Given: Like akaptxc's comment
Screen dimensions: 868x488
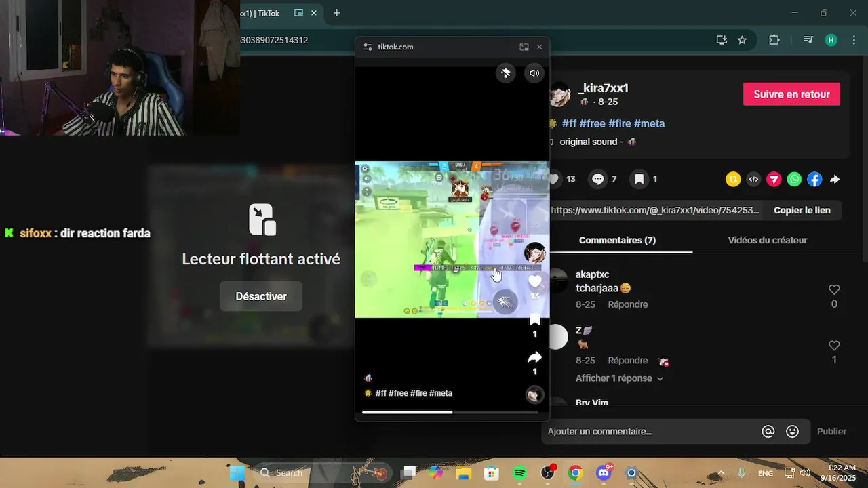Looking at the screenshot, I should point(834,289).
